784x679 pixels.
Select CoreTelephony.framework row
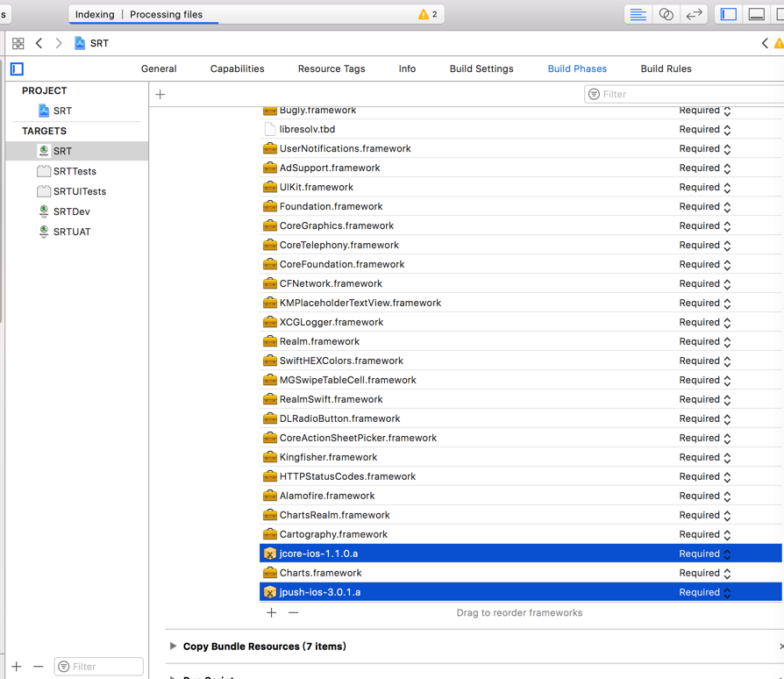521,245
